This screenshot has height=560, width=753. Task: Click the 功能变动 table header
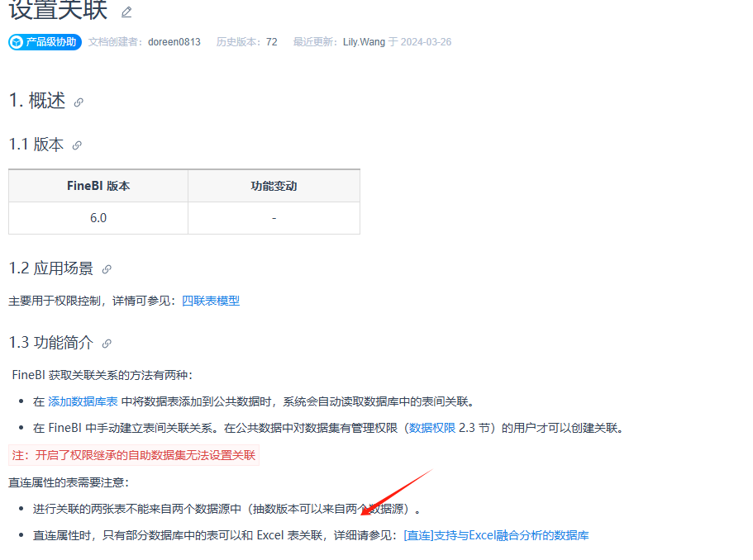(x=274, y=186)
